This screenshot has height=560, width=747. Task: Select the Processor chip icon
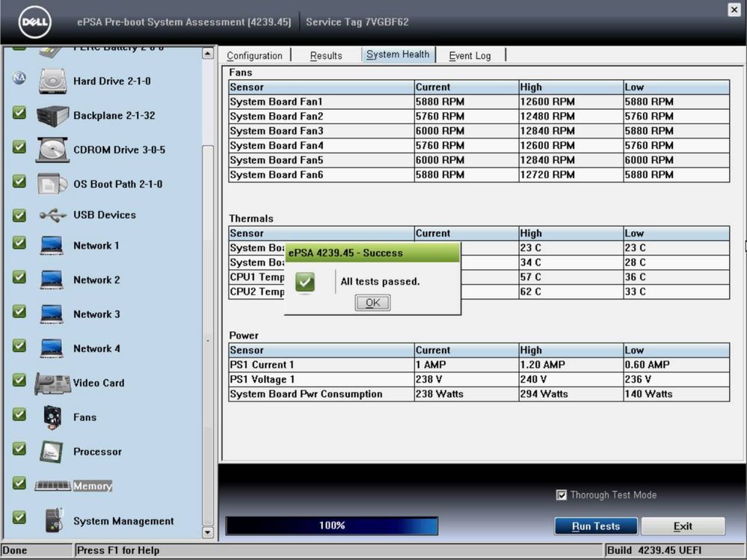pyautogui.click(x=52, y=452)
